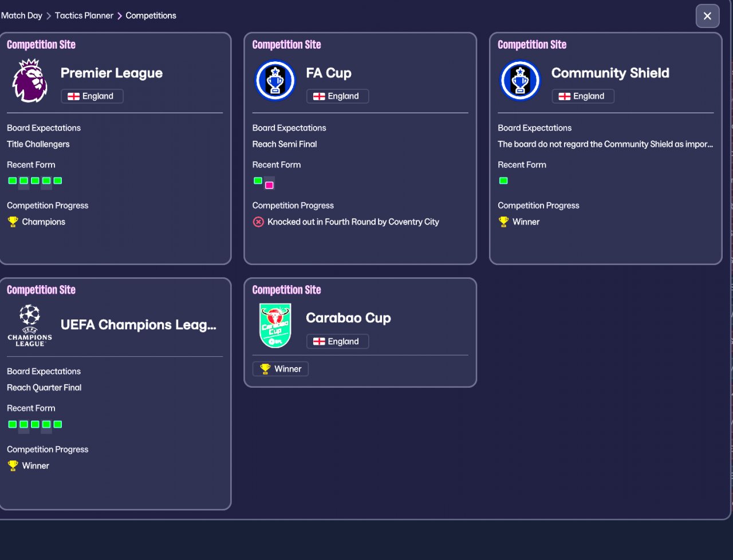The height and width of the screenshot is (560, 733).
Task: Click the first green Premier League form square
Action: [x=13, y=180]
